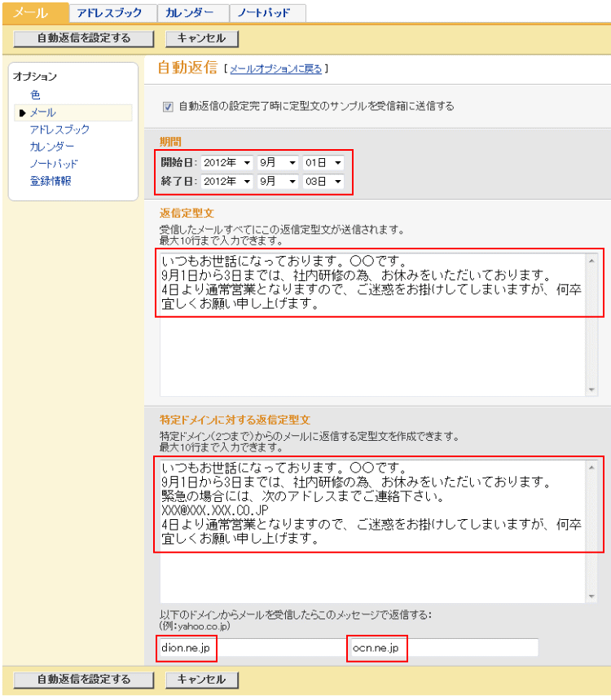611x700 pixels.
Task: Switch to the カレンダー tab
Action: click(189, 13)
